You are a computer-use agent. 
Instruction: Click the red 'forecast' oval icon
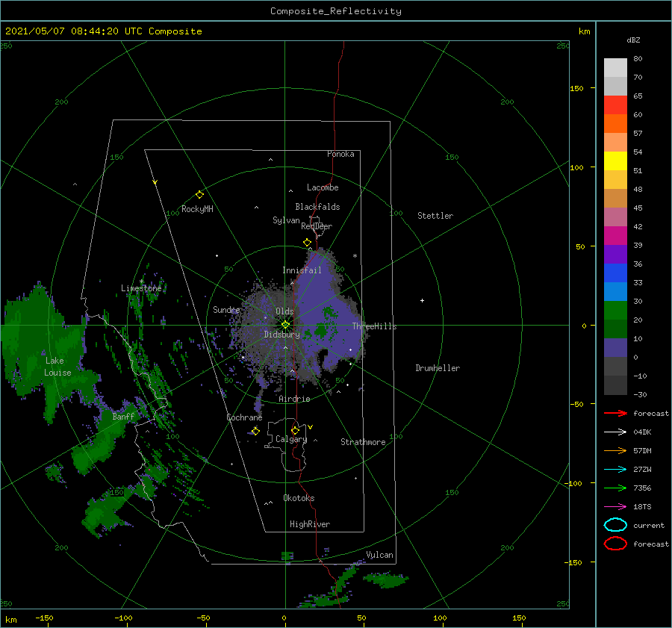615,544
